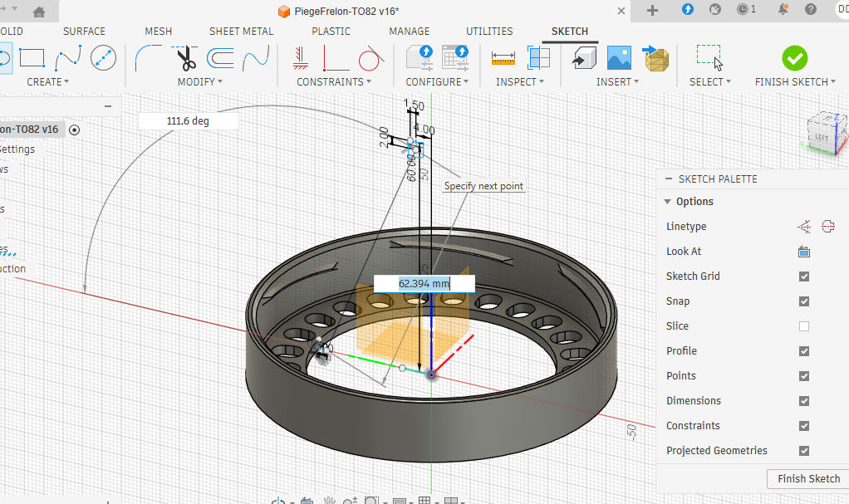Choose the Fillet sketch tool
The image size is (849, 504).
[149, 58]
